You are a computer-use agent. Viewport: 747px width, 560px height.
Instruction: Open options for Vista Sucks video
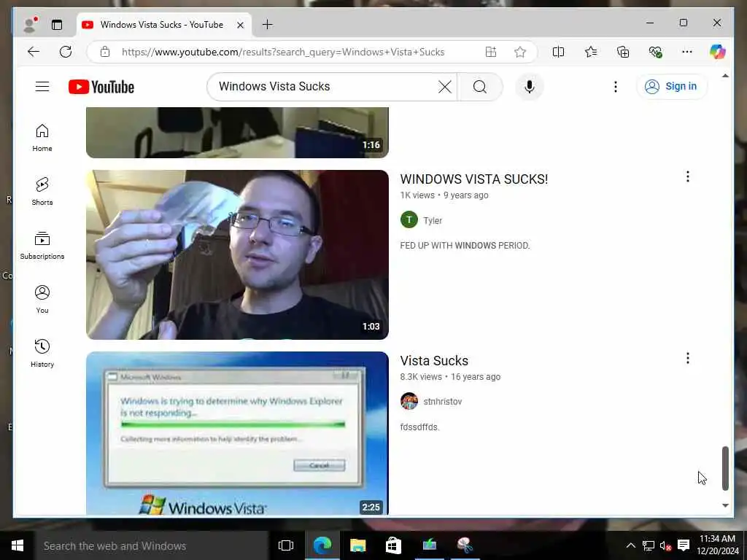tap(687, 358)
